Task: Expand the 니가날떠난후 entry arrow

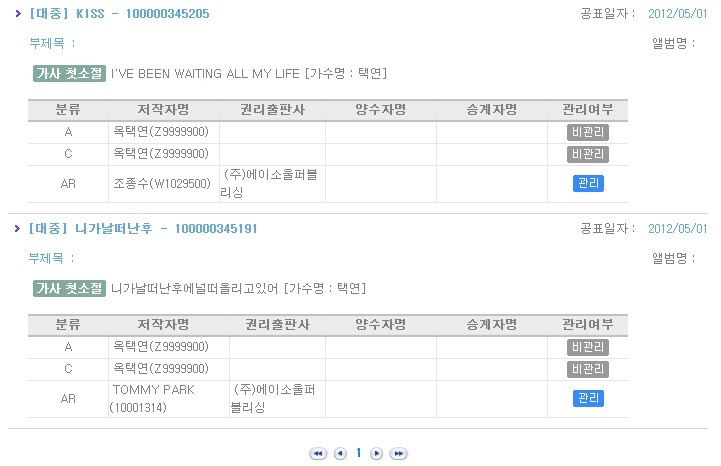Action: click(x=17, y=228)
